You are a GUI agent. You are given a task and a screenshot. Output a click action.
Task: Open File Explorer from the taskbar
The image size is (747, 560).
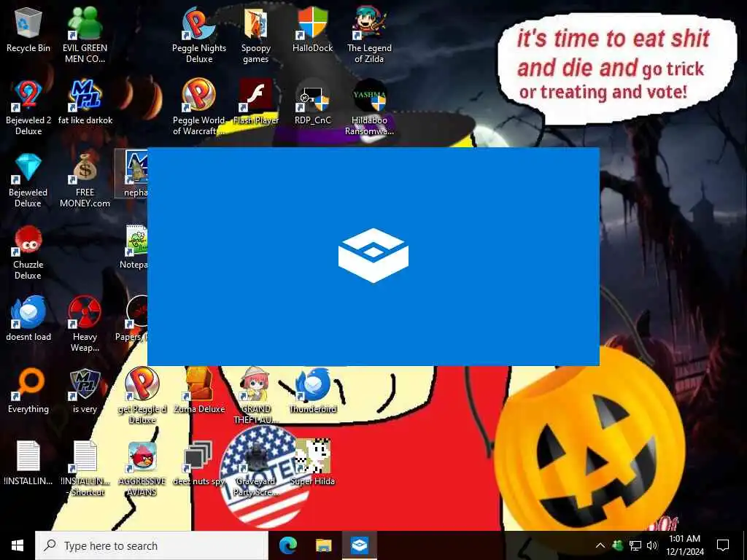[x=324, y=545]
